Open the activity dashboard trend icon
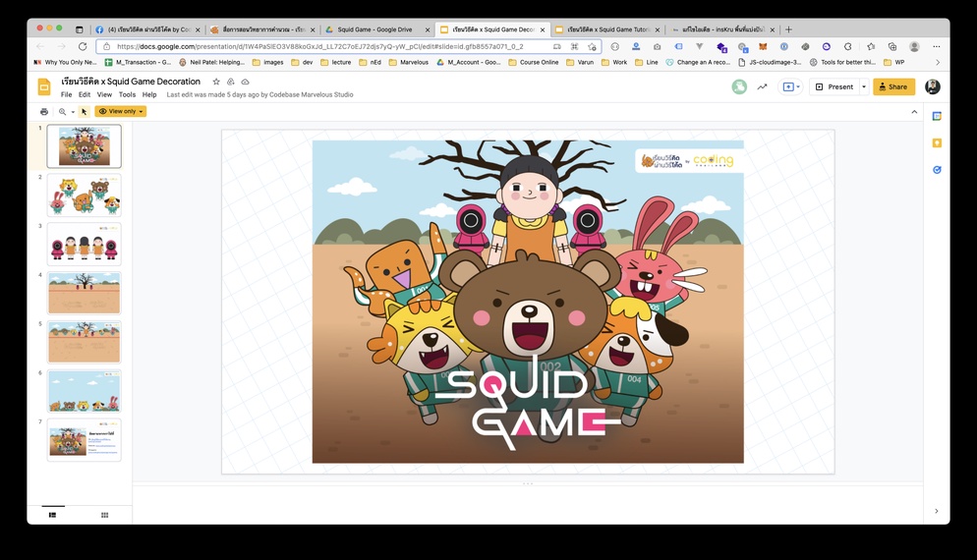 click(762, 86)
